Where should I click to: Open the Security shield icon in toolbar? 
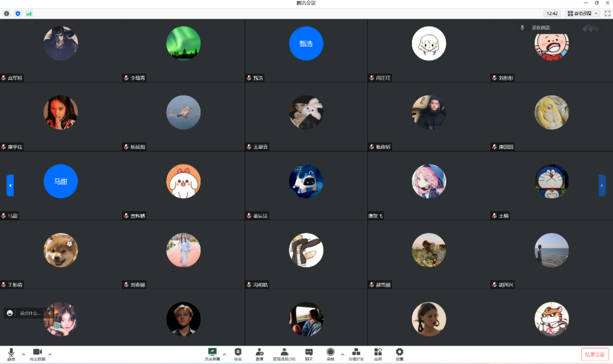238,353
